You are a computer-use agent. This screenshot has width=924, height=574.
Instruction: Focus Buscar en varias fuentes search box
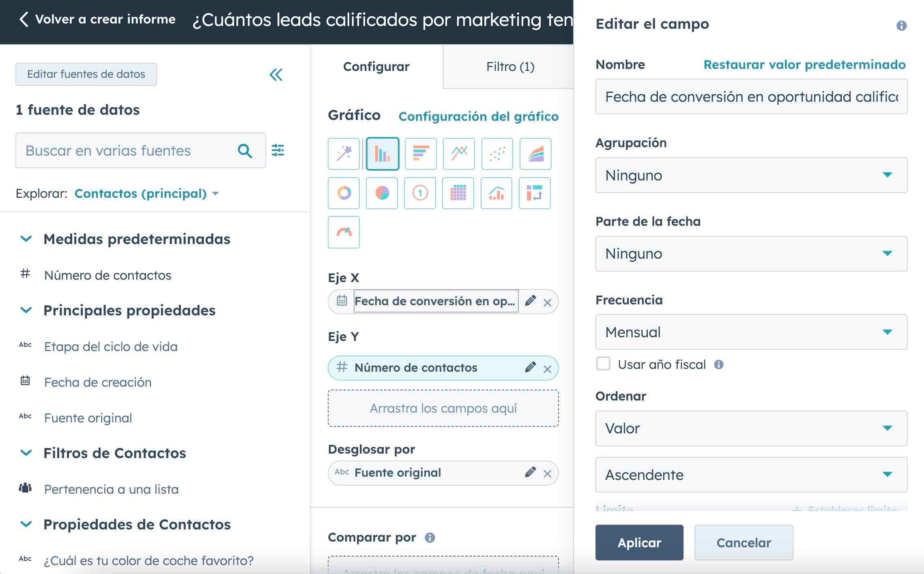pyautogui.click(x=140, y=150)
